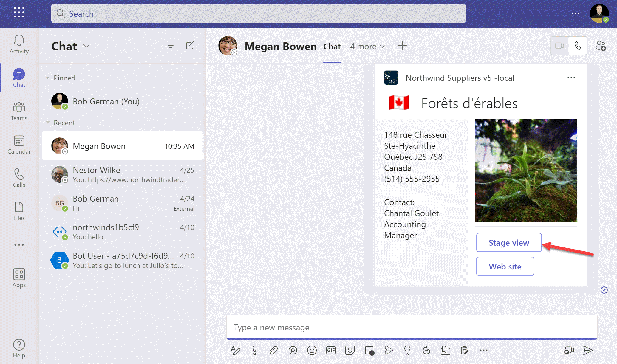Open the Approvals icon in toolbar

(x=426, y=350)
